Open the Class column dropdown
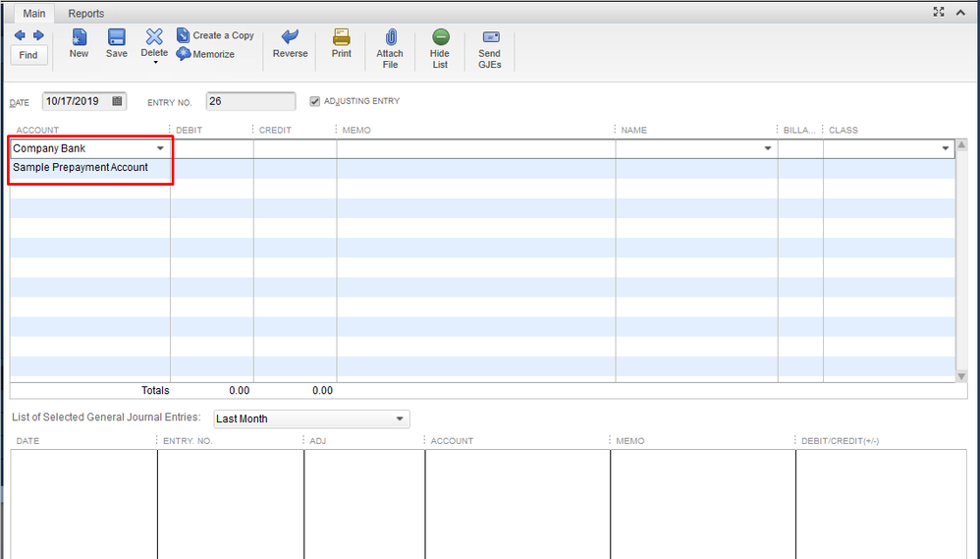The image size is (980, 559). tap(945, 148)
